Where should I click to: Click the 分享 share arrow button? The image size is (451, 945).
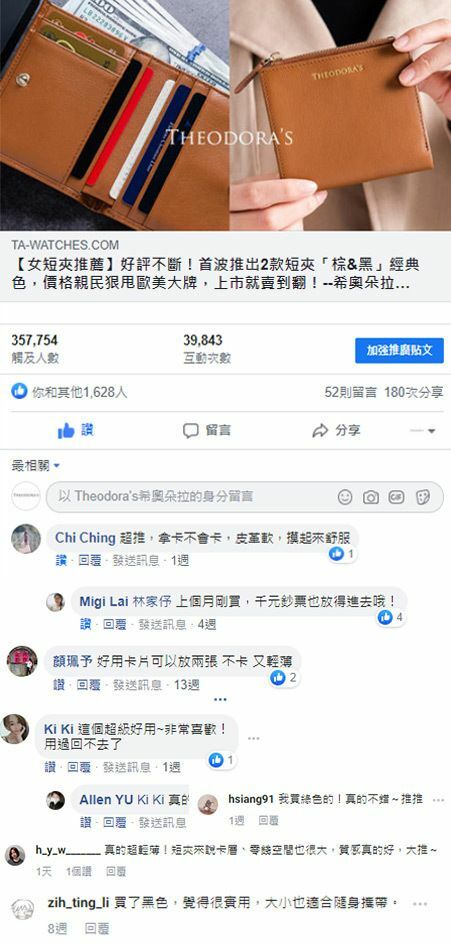[x=336, y=430]
